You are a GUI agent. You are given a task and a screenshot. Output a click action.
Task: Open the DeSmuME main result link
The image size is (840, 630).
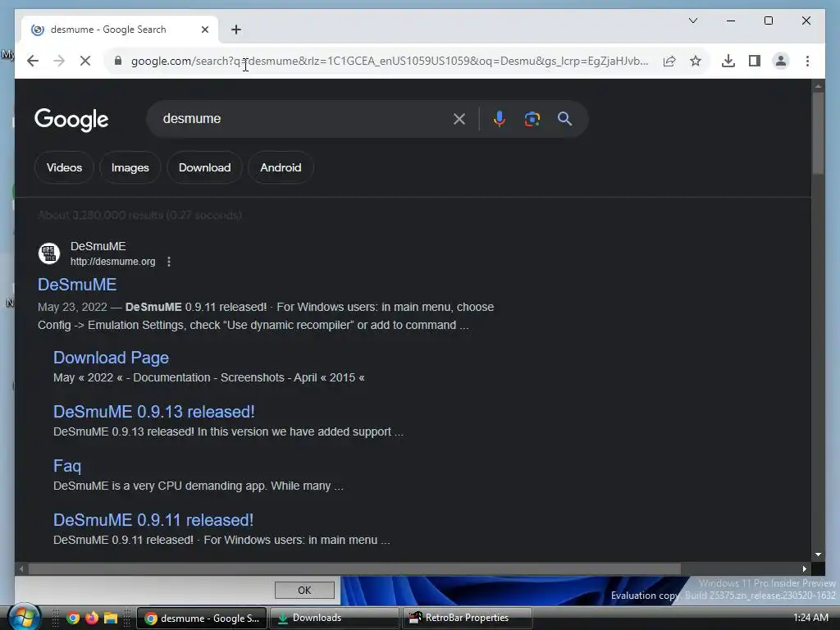pyautogui.click(x=77, y=285)
